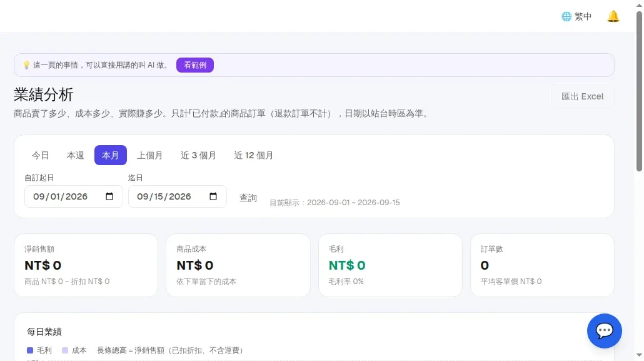Click the 每日業績 section title
This screenshot has width=644, height=361.
coord(44,332)
